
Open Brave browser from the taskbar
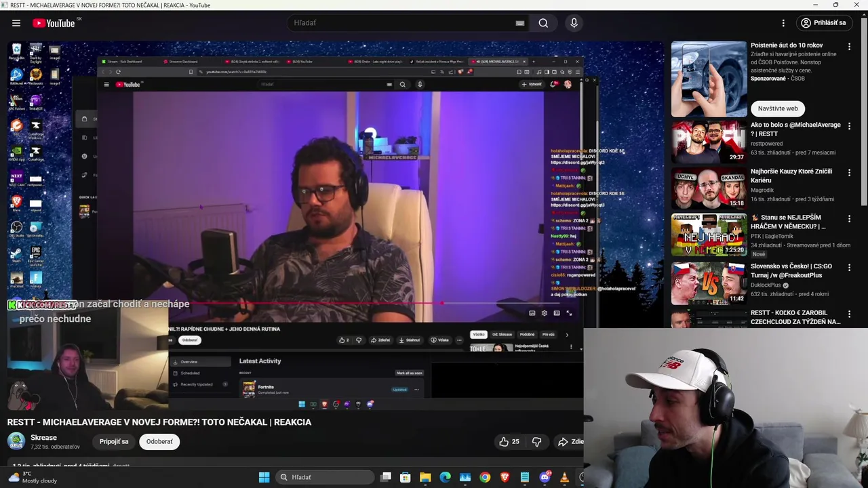tap(505, 477)
